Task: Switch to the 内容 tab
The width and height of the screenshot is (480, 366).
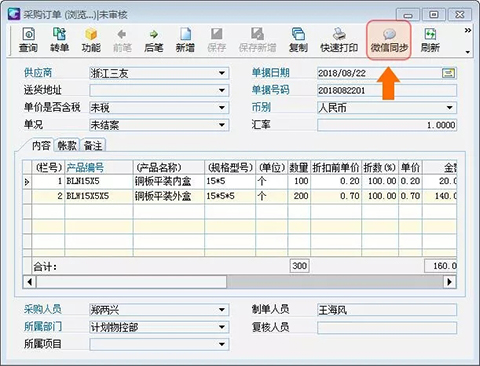Action: click(41, 145)
